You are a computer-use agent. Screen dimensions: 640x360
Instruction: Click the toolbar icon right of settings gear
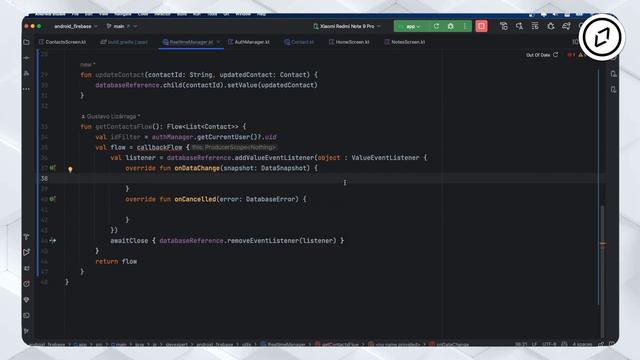(566, 26)
